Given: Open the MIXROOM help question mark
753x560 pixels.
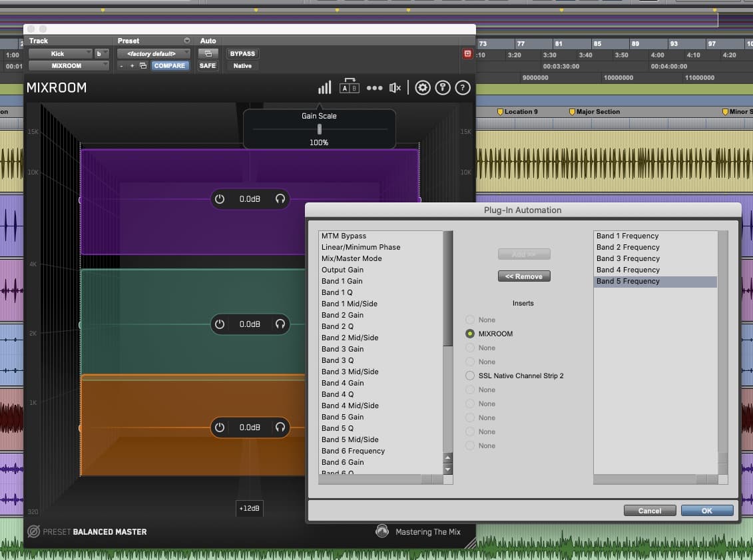Looking at the screenshot, I should click(463, 88).
